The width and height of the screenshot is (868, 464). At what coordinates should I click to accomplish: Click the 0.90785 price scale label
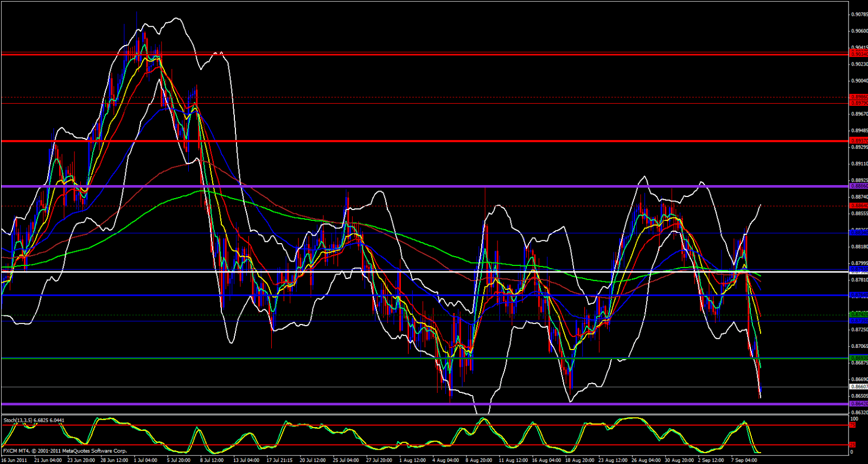[x=859, y=15]
